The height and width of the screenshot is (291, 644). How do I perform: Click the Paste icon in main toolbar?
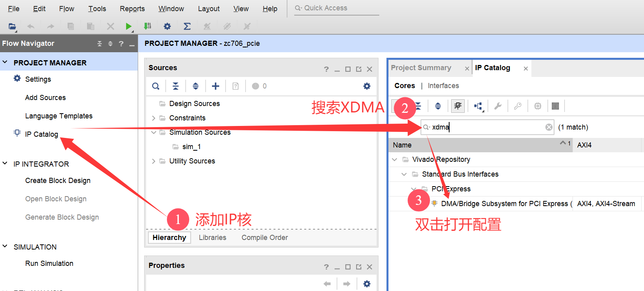[x=91, y=26]
